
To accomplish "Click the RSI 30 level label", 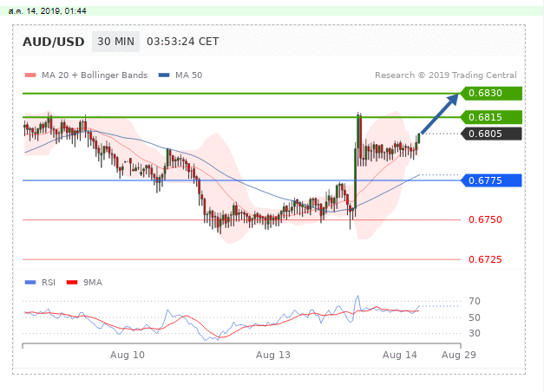I will pos(475,333).
